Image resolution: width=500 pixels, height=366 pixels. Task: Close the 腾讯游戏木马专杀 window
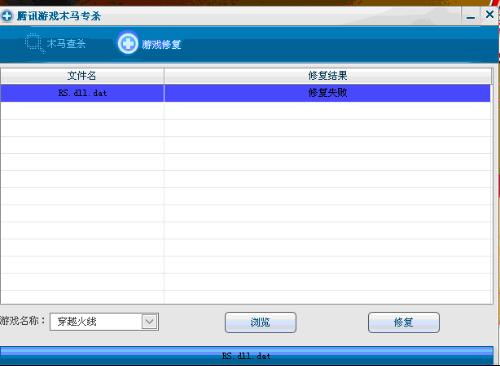(x=490, y=14)
